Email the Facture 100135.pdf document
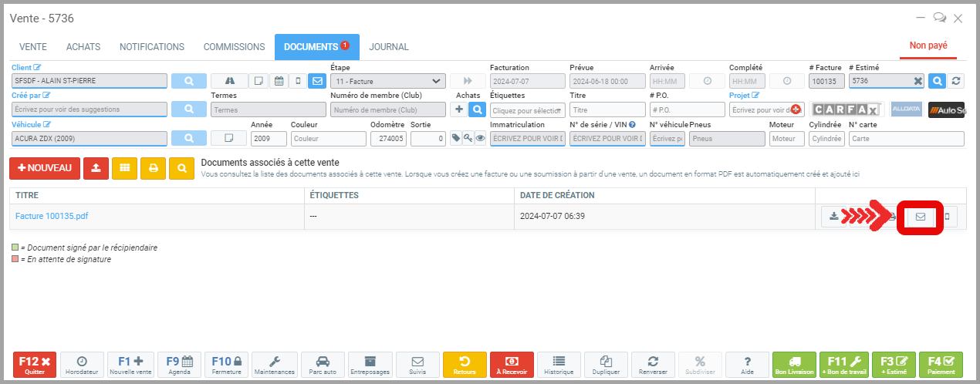The height and width of the screenshot is (384, 980). 920,217
